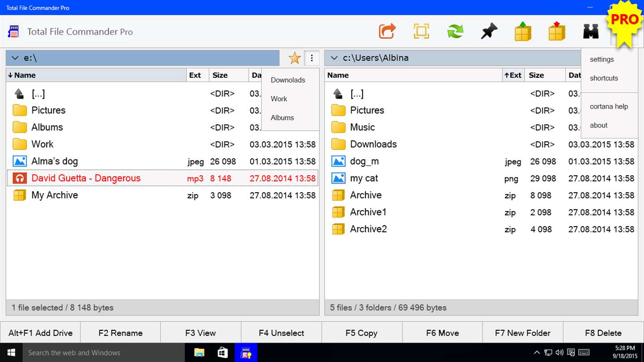644x362 pixels.
Task: Expand the e:\ path dropdown chevron
Action: coord(15,58)
